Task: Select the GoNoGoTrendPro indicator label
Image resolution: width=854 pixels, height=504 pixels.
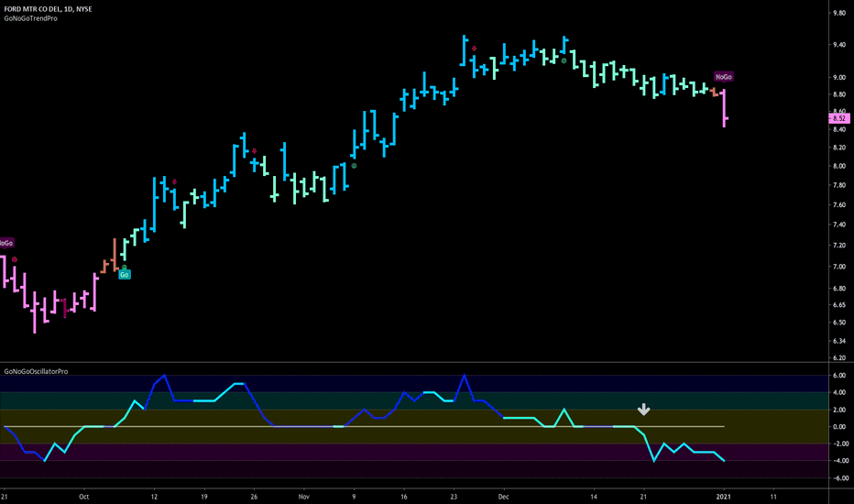Action: (30, 18)
